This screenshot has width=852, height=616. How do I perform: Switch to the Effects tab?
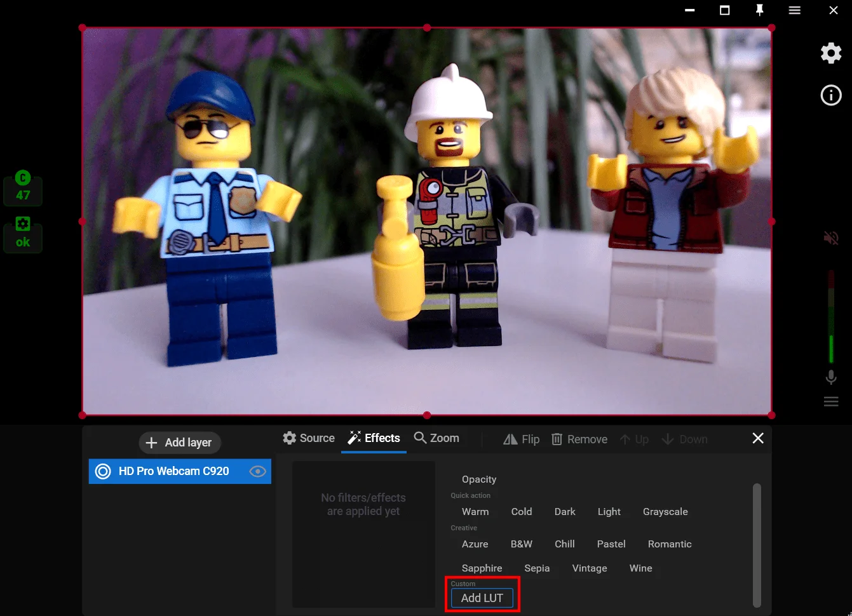(x=374, y=438)
